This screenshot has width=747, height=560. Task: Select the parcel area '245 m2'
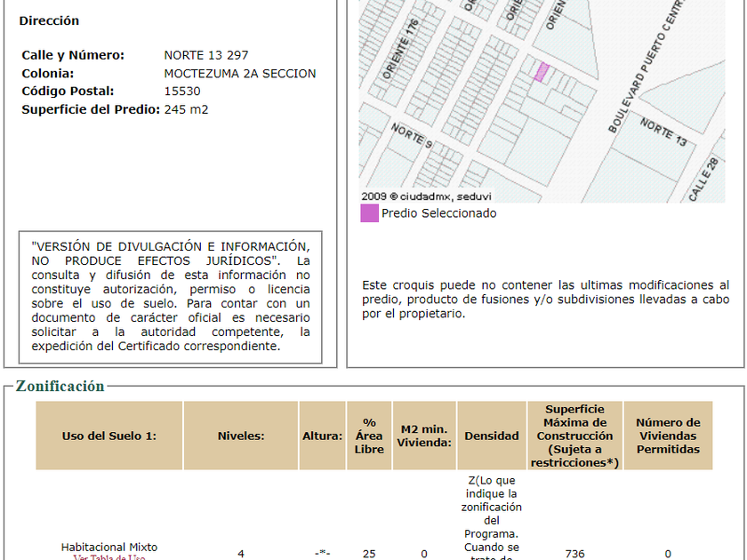coord(186,109)
